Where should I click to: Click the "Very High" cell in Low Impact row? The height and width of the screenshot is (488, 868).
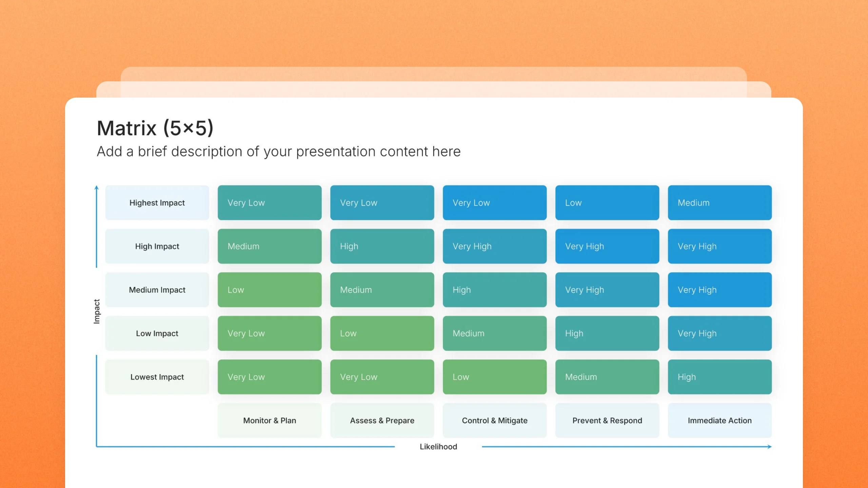[720, 333]
